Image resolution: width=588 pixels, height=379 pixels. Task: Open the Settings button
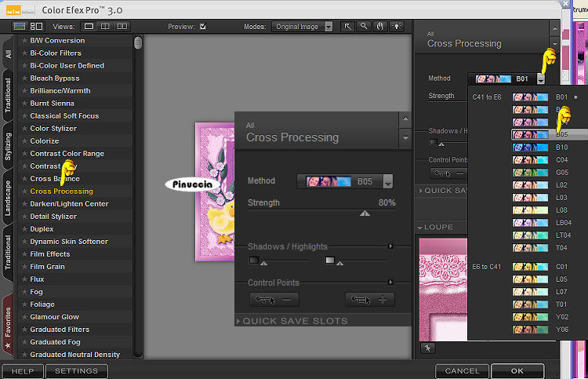[77, 371]
